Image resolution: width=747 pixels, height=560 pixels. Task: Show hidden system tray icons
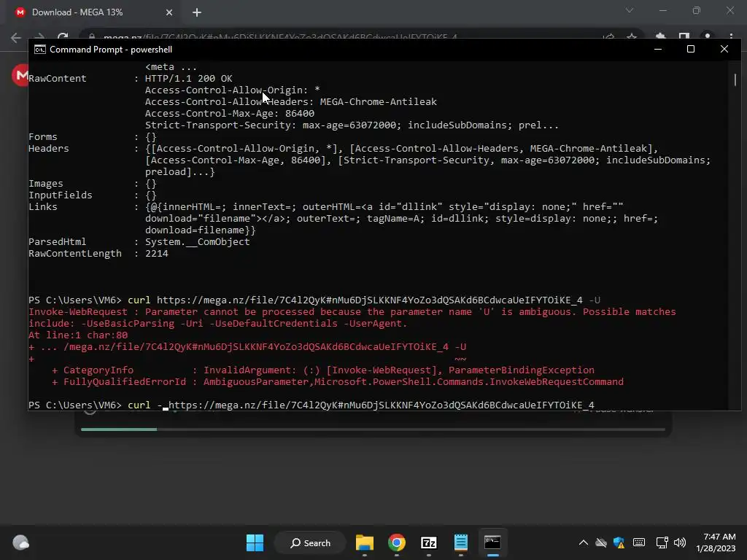click(583, 542)
